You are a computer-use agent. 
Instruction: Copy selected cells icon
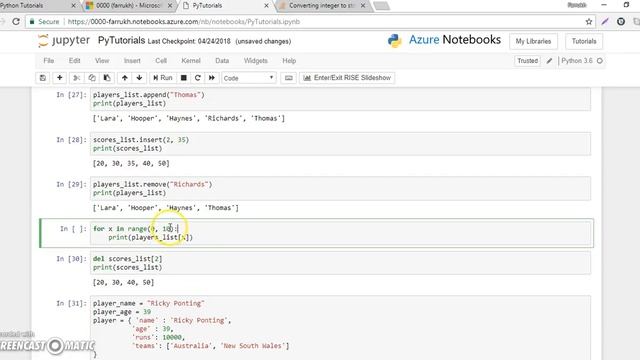[x=92, y=78]
